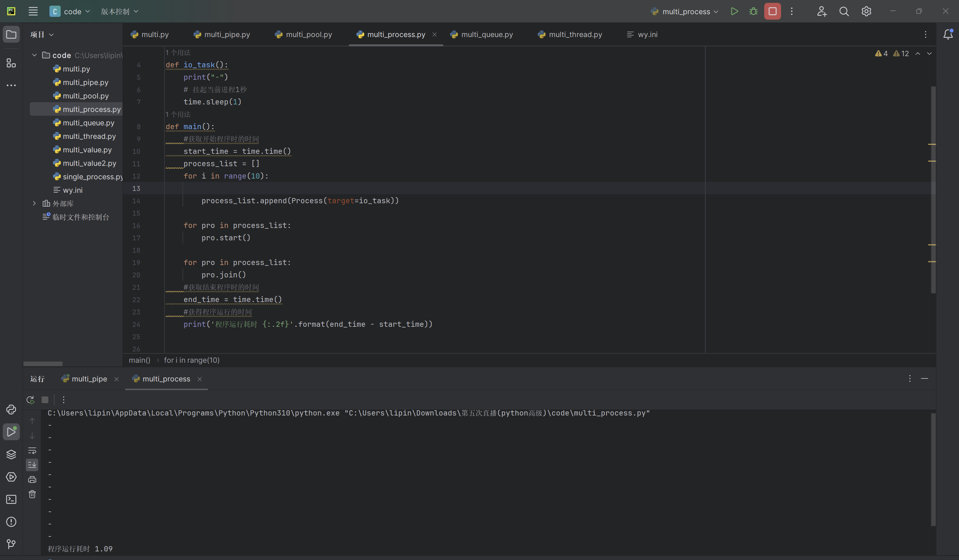Viewport: 959px width, 560px height.
Task: Close multi_process run tab
Action: coord(199,379)
